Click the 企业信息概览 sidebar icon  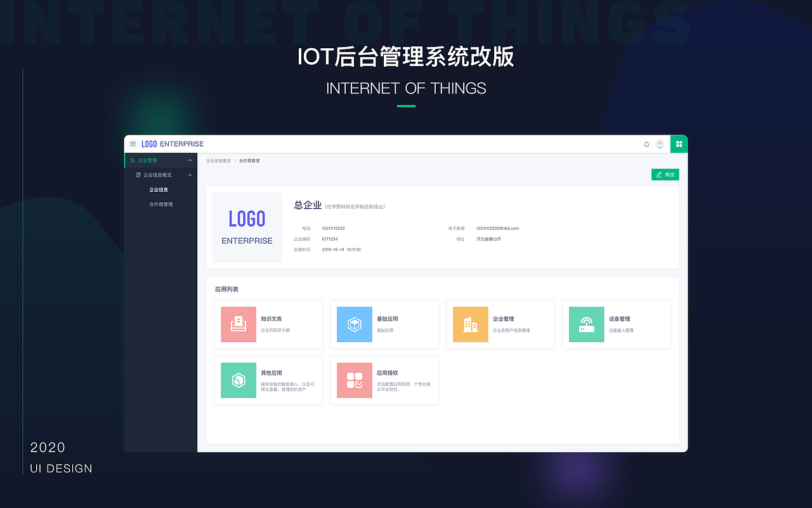pyautogui.click(x=138, y=175)
